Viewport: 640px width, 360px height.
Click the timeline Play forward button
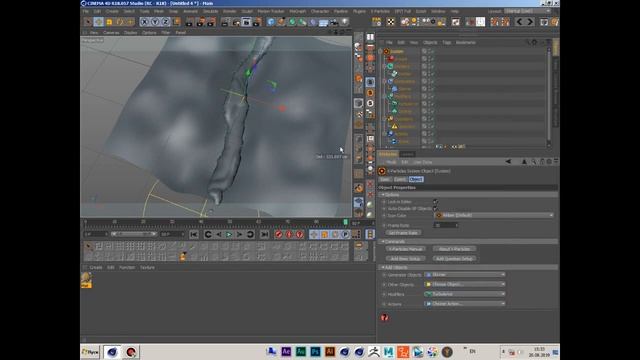coord(229,234)
